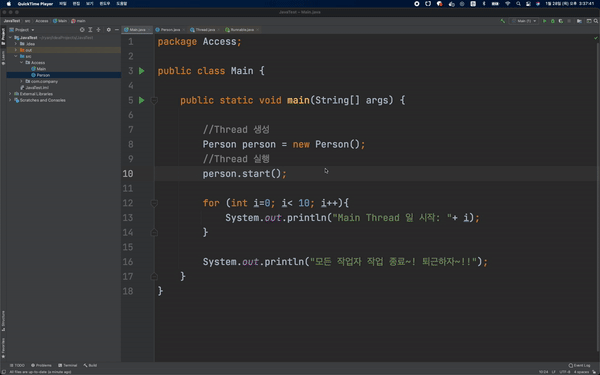Viewport: 600px width, 375px height.
Task: Expand the .idea folder
Action: [16, 44]
